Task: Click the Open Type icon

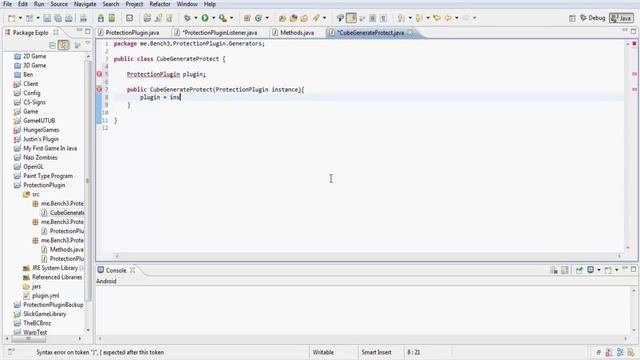Action: click(282, 18)
